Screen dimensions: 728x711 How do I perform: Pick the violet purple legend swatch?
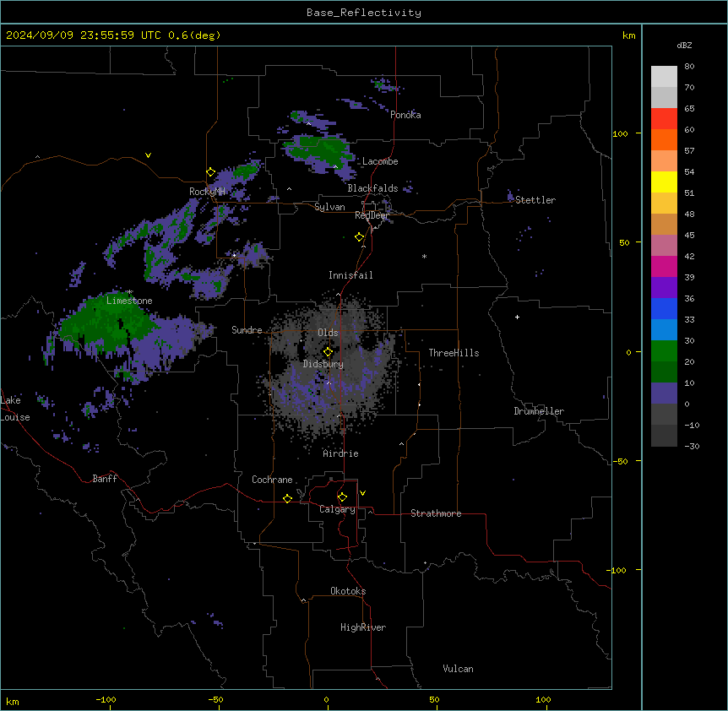click(664, 288)
